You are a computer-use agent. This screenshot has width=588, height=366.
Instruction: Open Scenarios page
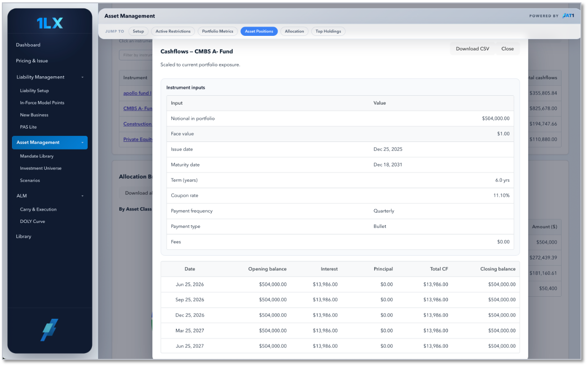tap(30, 181)
